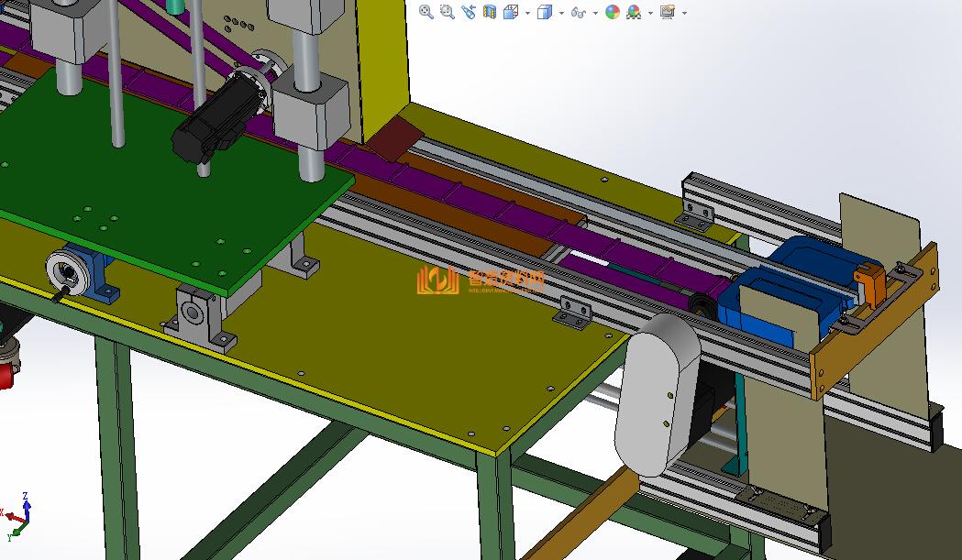962x560 pixels.
Task: Expand the View Orientation dropdown arrow
Action: (x=527, y=13)
